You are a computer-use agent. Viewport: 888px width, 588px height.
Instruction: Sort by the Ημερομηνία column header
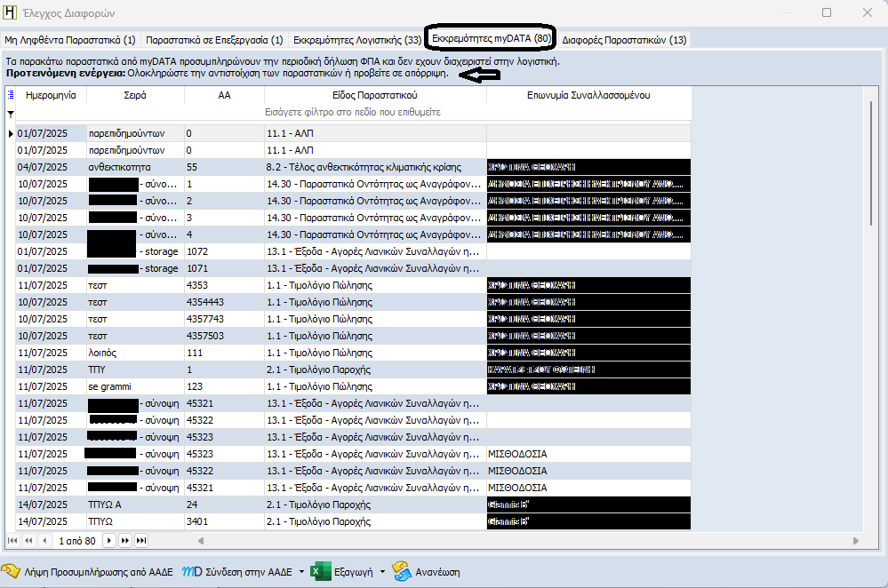pos(51,95)
